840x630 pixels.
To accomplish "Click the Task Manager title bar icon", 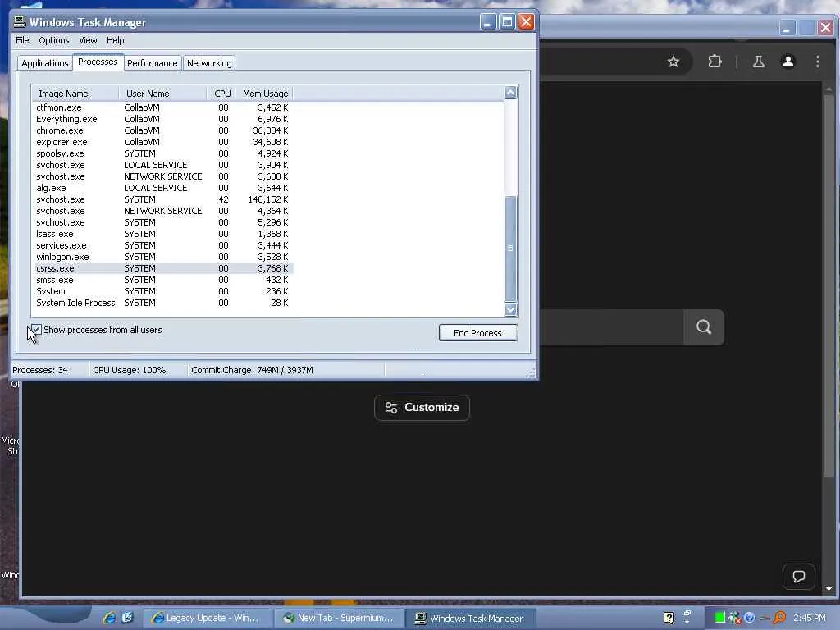I will coord(20,21).
